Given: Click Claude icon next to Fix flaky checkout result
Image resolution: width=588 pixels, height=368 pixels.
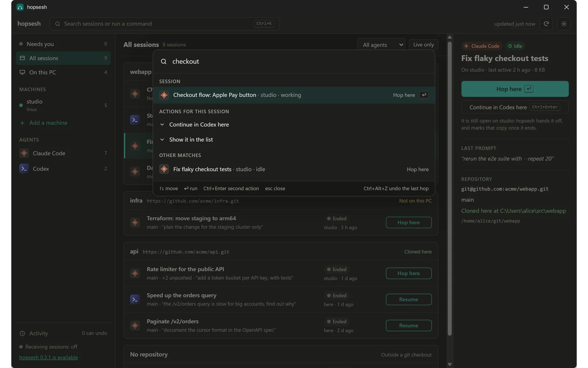Looking at the screenshot, I should click(164, 169).
